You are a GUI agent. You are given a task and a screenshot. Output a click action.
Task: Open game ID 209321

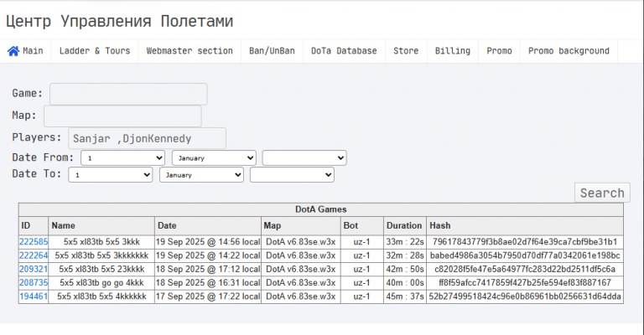tap(34, 269)
